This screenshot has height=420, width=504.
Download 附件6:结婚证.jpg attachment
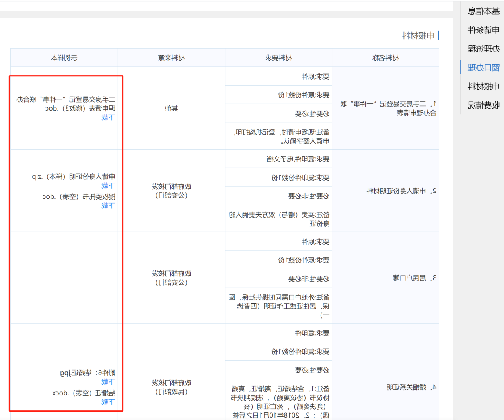[108, 382]
